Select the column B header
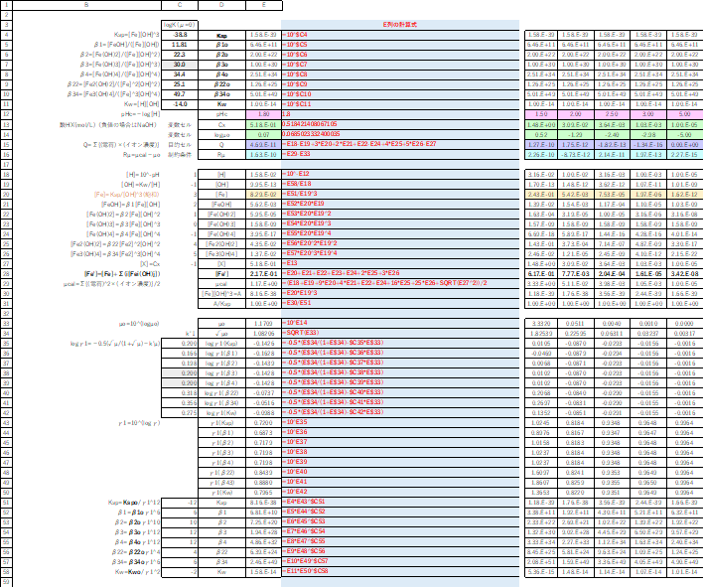704x588 pixels. click(86, 5)
